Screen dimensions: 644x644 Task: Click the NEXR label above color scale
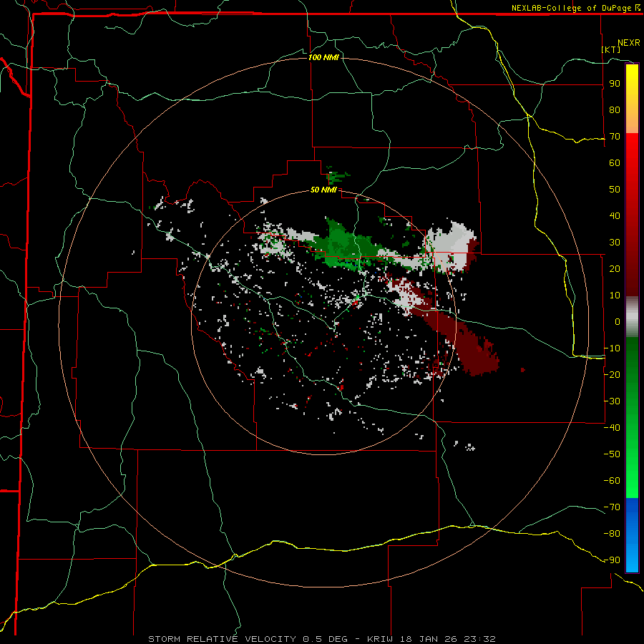(x=629, y=43)
